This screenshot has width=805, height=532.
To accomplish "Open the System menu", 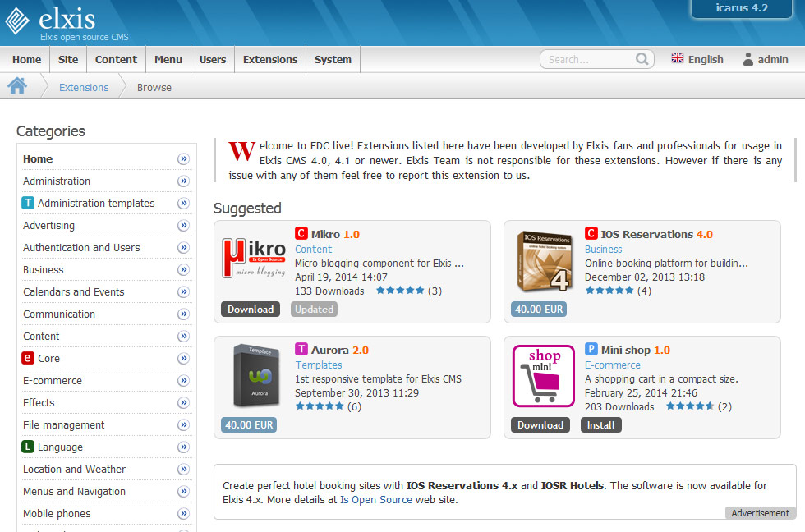I will [333, 59].
